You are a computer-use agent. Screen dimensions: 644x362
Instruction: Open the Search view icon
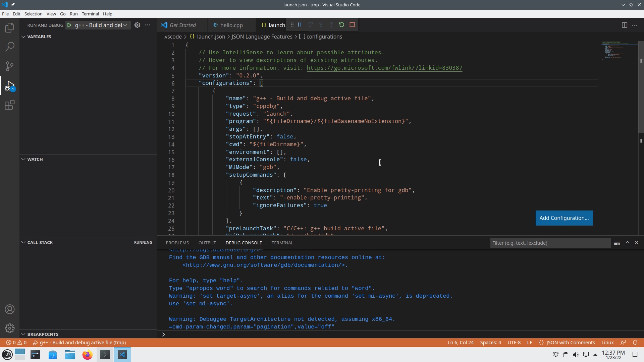[x=10, y=47]
